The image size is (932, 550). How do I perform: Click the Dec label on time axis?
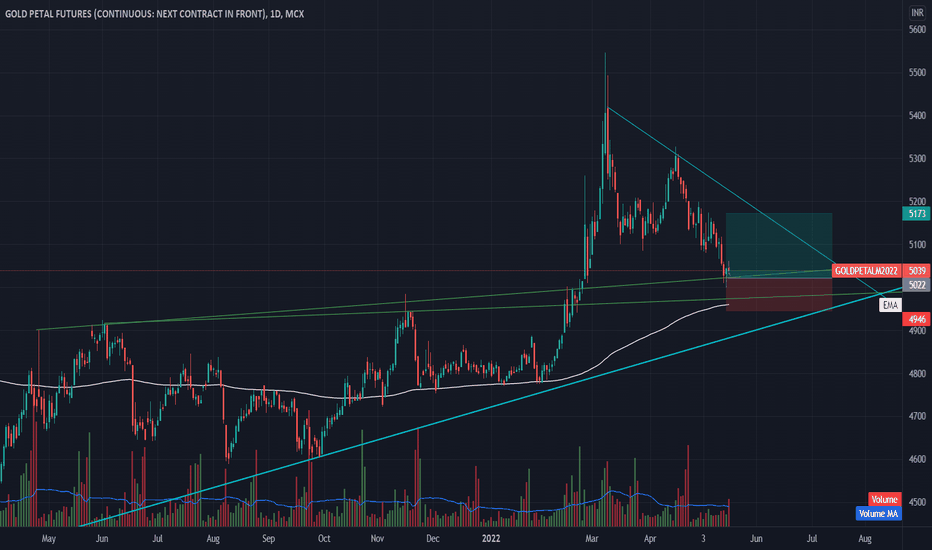(x=433, y=539)
